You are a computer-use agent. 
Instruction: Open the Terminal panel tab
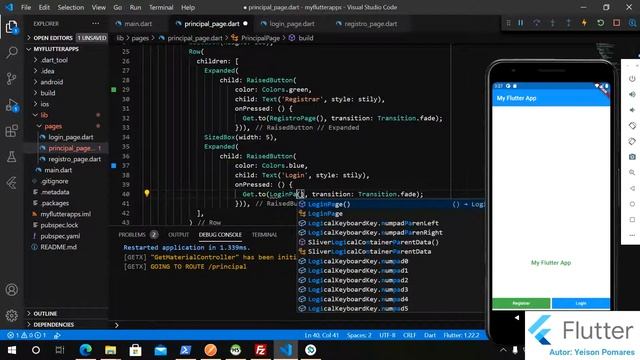(264, 235)
